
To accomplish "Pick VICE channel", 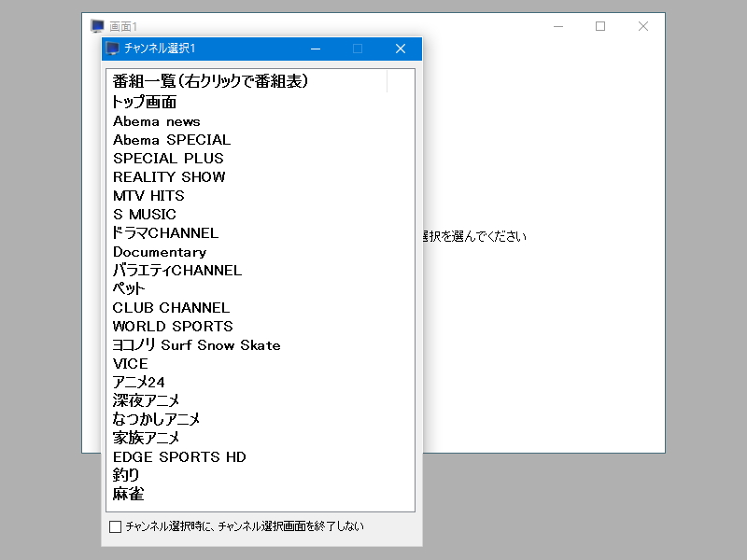I will pos(130,363).
